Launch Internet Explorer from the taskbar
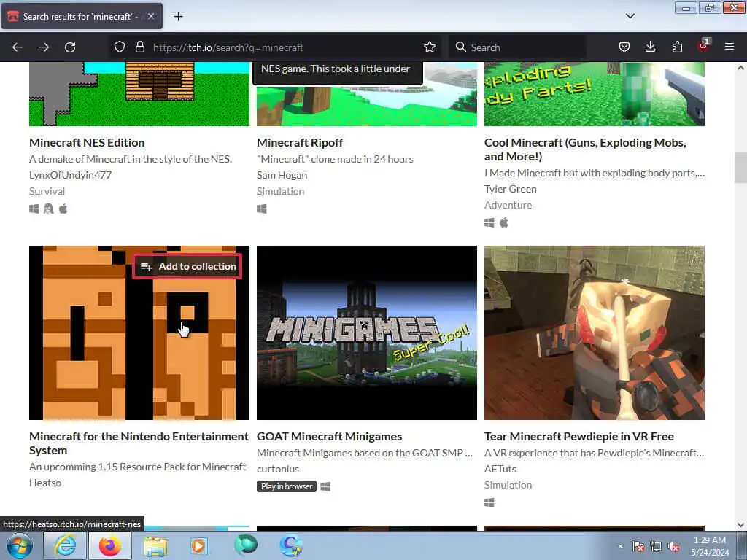This screenshot has width=747, height=560. [65, 545]
